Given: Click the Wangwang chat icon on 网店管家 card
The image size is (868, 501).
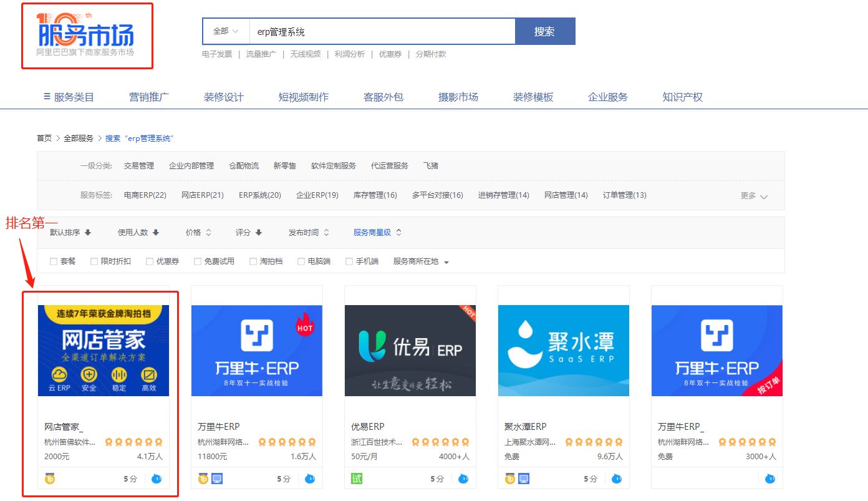Looking at the screenshot, I should click(x=157, y=479).
